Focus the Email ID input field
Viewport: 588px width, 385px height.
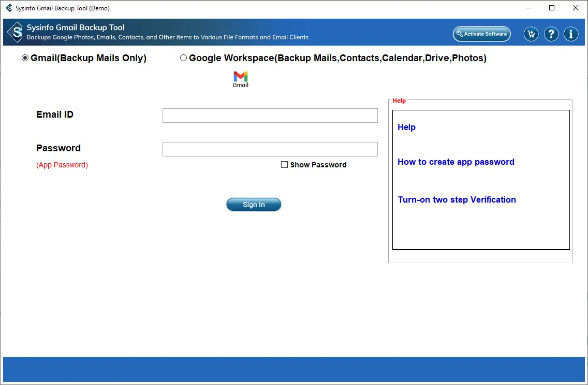[x=270, y=116]
